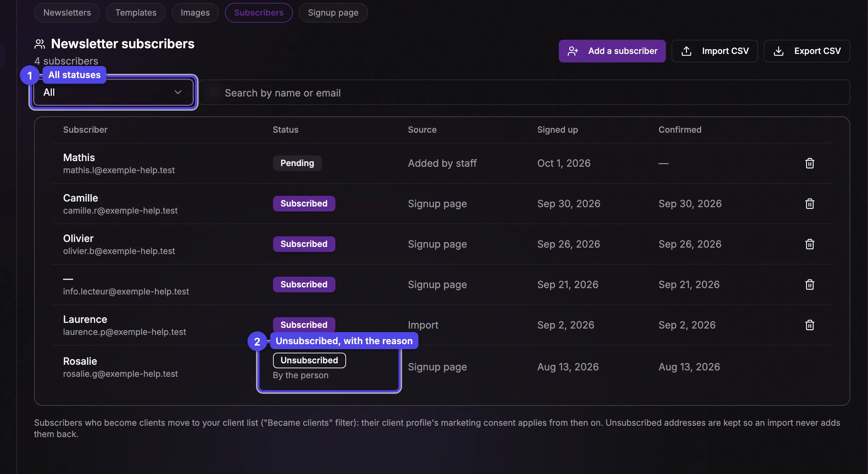868x474 pixels.
Task: Go to the Images tab
Action: coord(195,13)
